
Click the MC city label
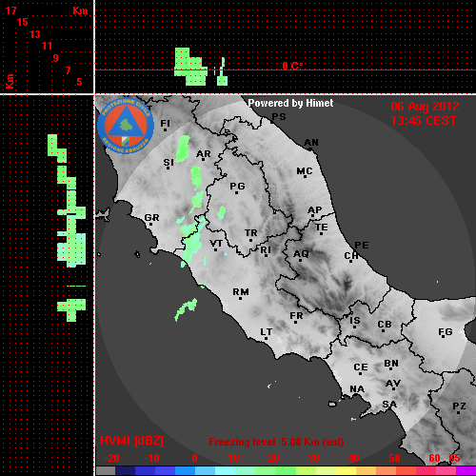(305, 171)
